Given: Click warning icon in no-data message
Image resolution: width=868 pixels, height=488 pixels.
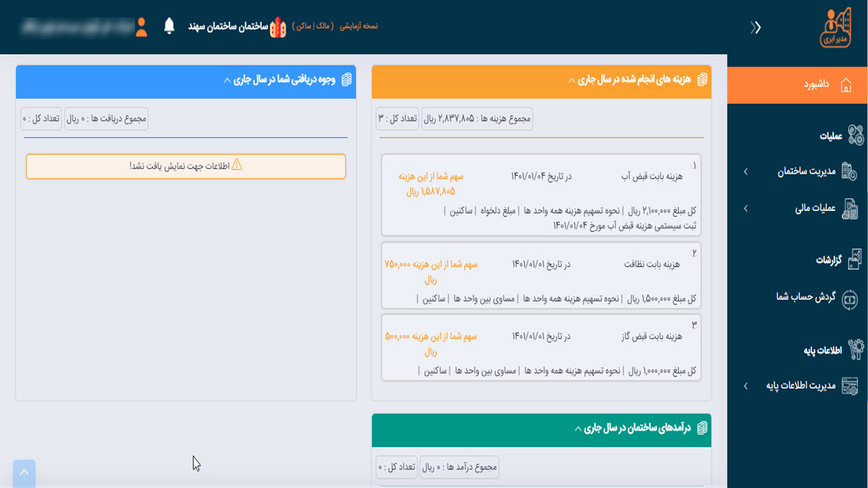Looking at the screenshot, I should coord(237,165).
